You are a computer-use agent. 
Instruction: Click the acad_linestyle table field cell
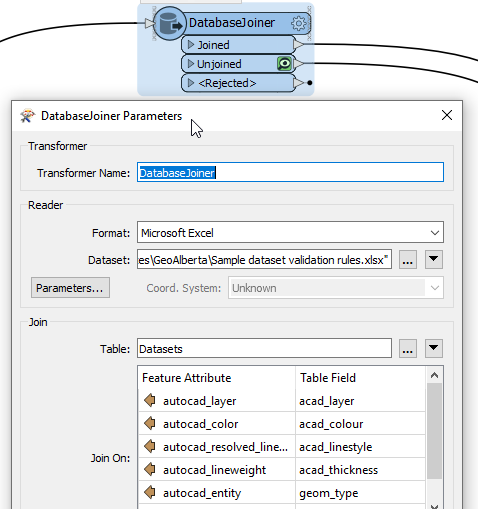pyautogui.click(x=361, y=447)
